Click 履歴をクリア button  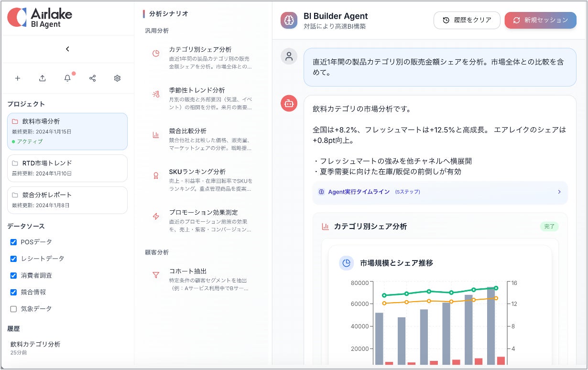coord(467,20)
